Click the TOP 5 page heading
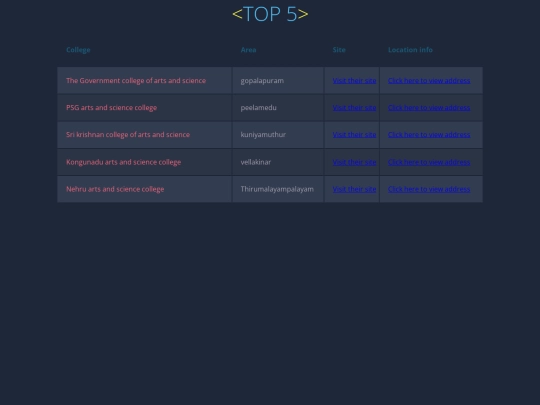Screen dimensions: 540x405 point(270,14)
